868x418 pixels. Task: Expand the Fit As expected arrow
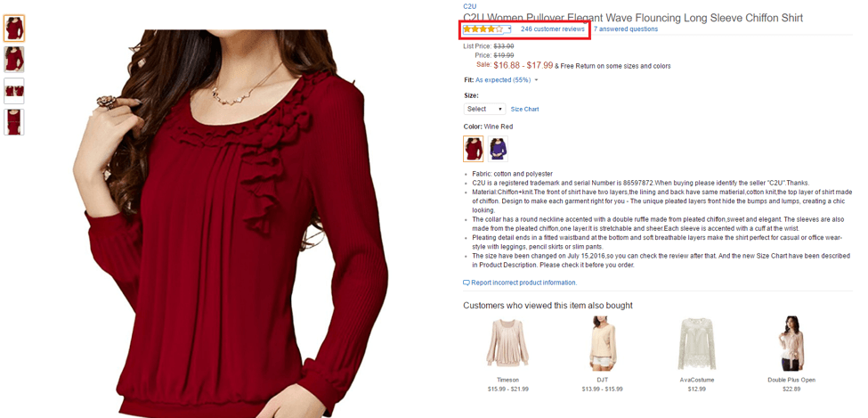click(537, 80)
